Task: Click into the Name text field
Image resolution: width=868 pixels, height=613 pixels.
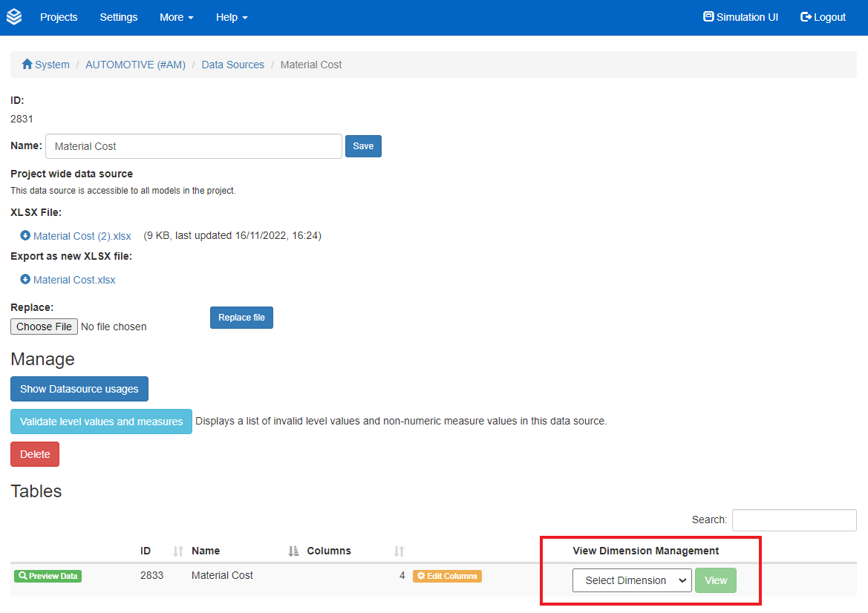Action: click(193, 146)
